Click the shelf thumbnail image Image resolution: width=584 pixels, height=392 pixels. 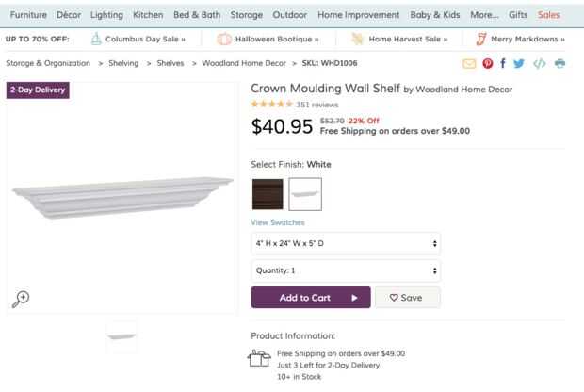pos(122,336)
